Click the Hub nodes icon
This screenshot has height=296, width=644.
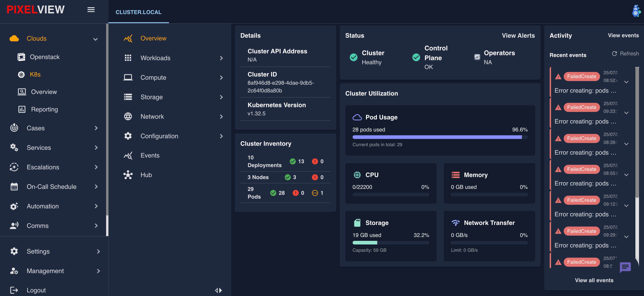click(x=128, y=175)
